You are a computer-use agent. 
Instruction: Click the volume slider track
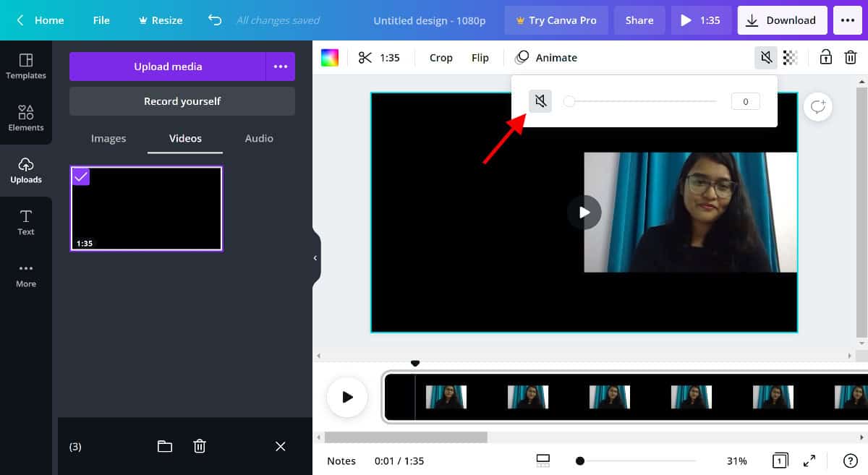tap(641, 101)
